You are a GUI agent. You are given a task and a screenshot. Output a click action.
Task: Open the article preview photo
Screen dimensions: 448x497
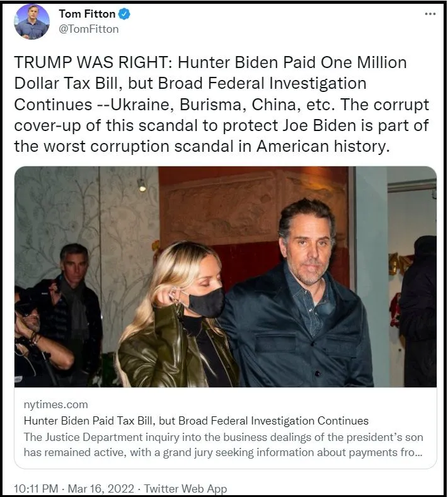pos(225,276)
